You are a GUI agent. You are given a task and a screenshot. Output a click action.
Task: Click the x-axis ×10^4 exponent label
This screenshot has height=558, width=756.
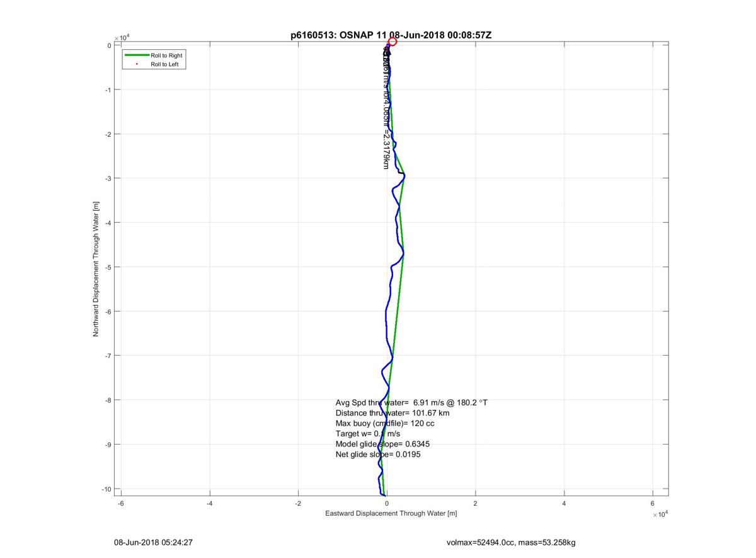(x=660, y=514)
